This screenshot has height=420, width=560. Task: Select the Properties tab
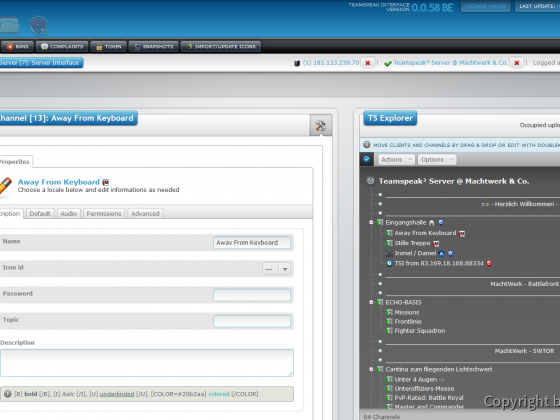(16, 162)
